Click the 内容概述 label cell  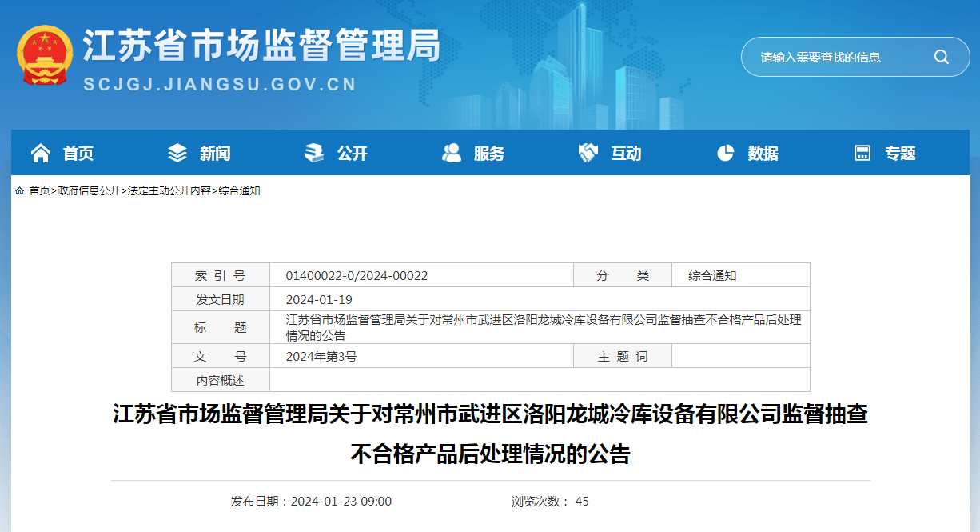point(221,380)
